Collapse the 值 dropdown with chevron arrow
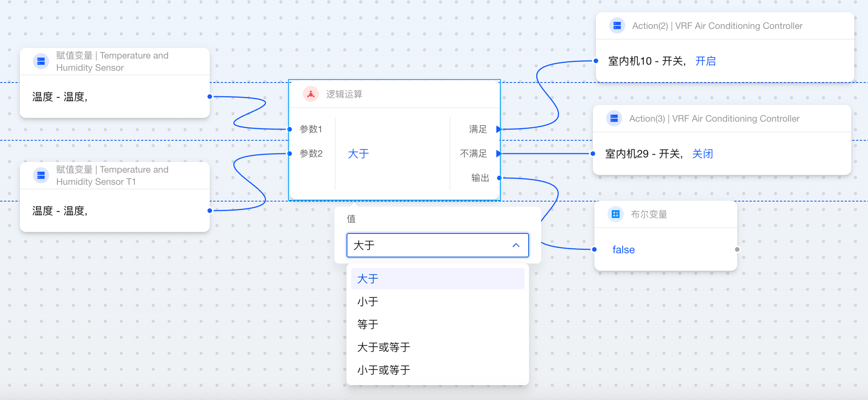This screenshot has width=868, height=400. pos(516,245)
